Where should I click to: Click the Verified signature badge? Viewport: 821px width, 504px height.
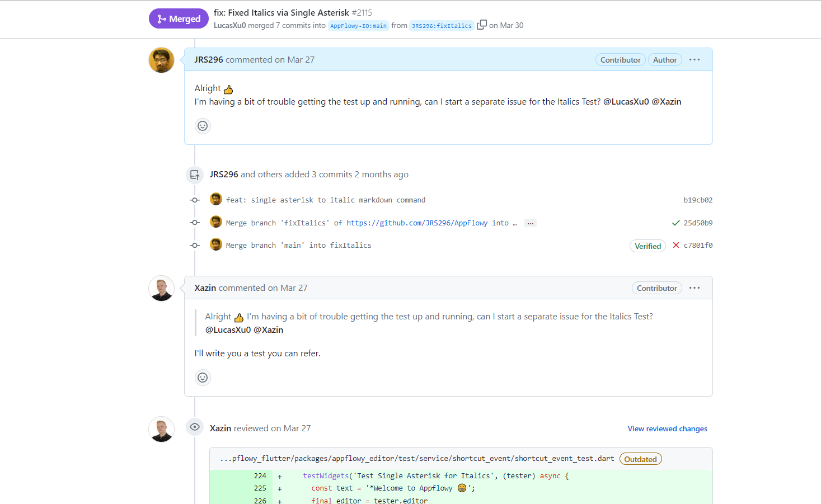coord(648,246)
